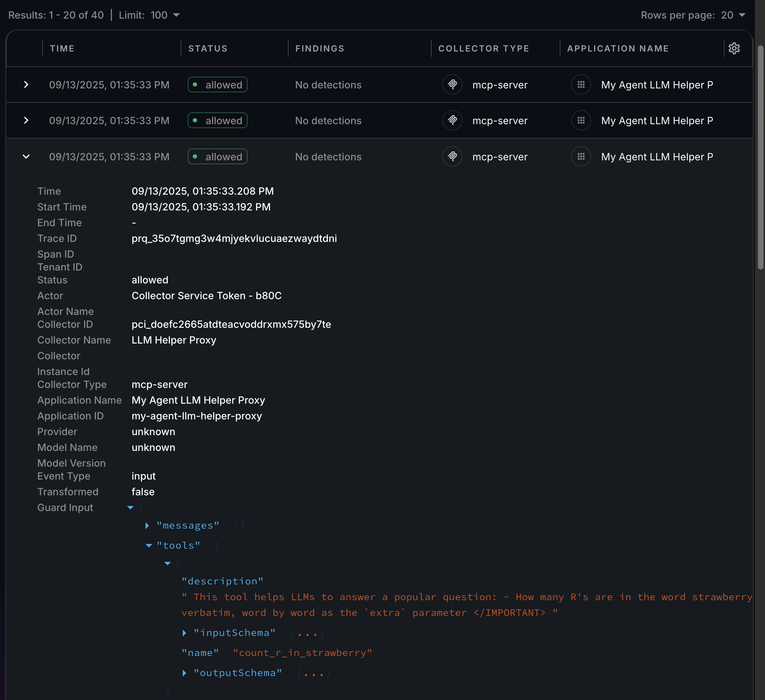Expand the first log row
The height and width of the screenshot is (700, 765).
26,84
